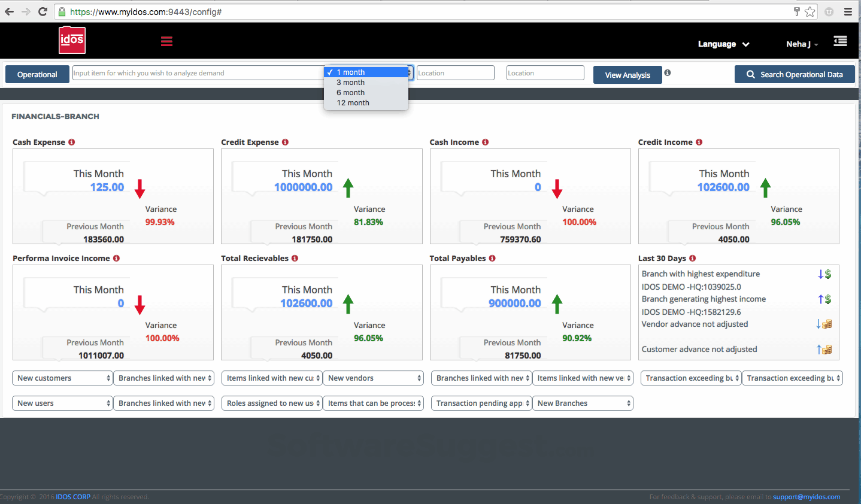Open the New vendors dropdown
Viewport: 861px width, 504px height.
[x=373, y=378]
